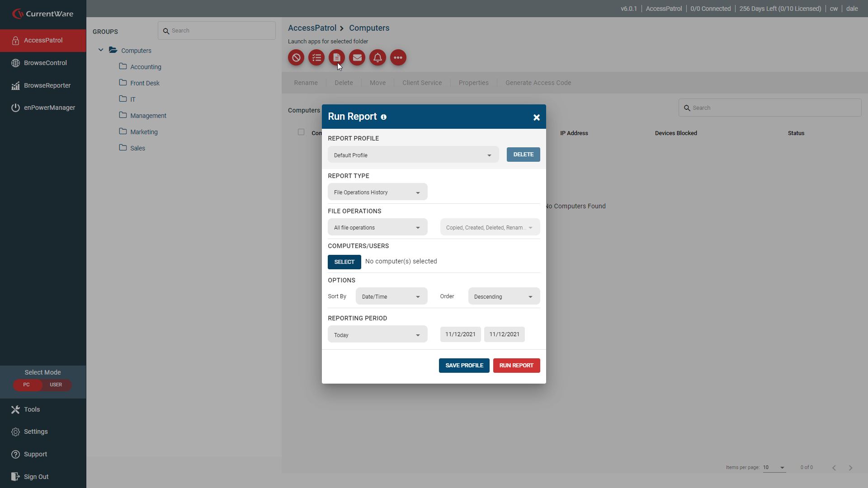Open AccessPatrol in the sidebar
The height and width of the screenshot is (488, 868).
click(43, 41)
